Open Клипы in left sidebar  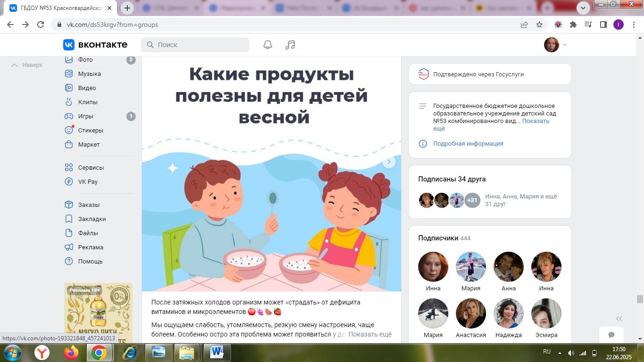87,102
